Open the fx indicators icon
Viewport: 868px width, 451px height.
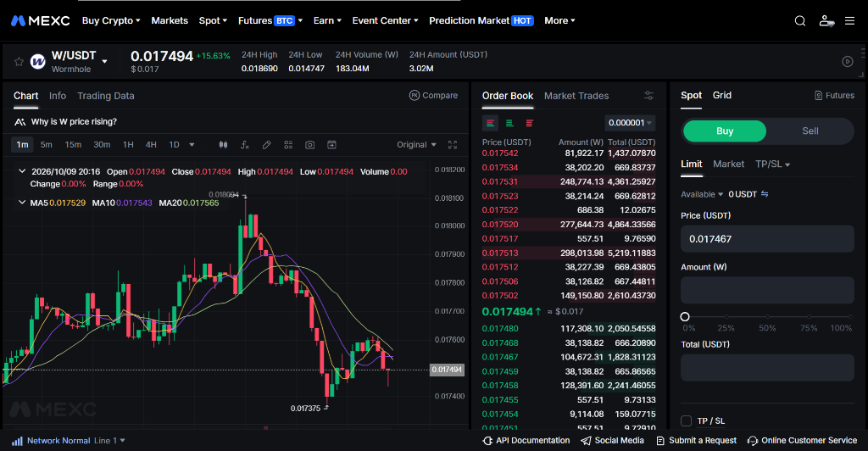pos(245,144)
